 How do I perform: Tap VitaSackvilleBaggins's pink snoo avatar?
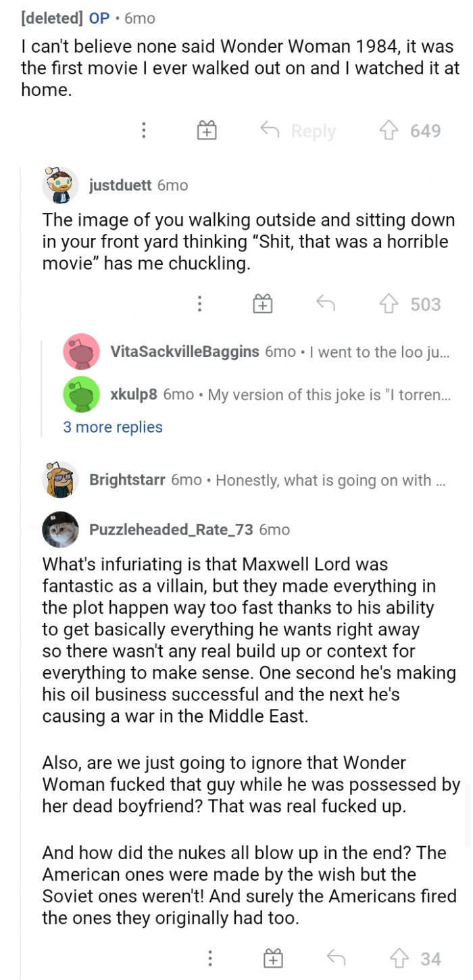pyautogui.click(x=82, y=352)
